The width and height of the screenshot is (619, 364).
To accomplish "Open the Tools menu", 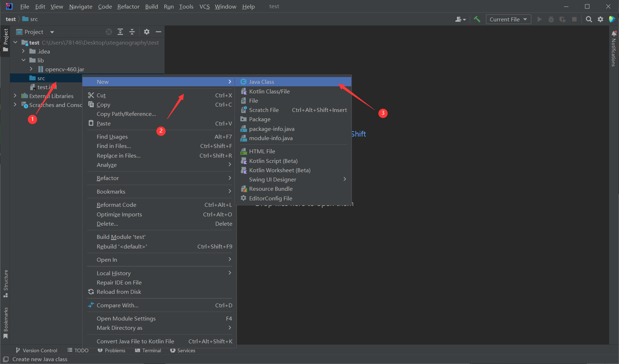I will point(186,6).
